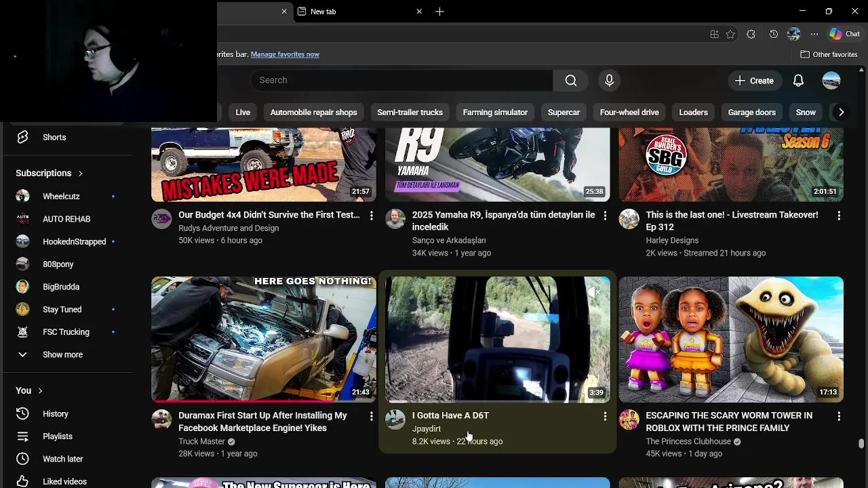Open the account avatar menu
Viewport: 868px width, 488px height.
coord(831,80)
